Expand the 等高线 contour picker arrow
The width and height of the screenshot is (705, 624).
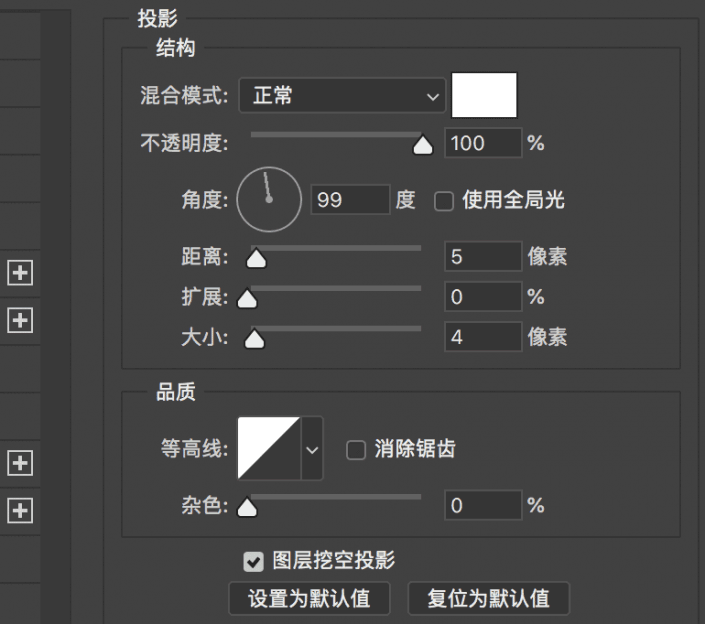pos(312,449)
